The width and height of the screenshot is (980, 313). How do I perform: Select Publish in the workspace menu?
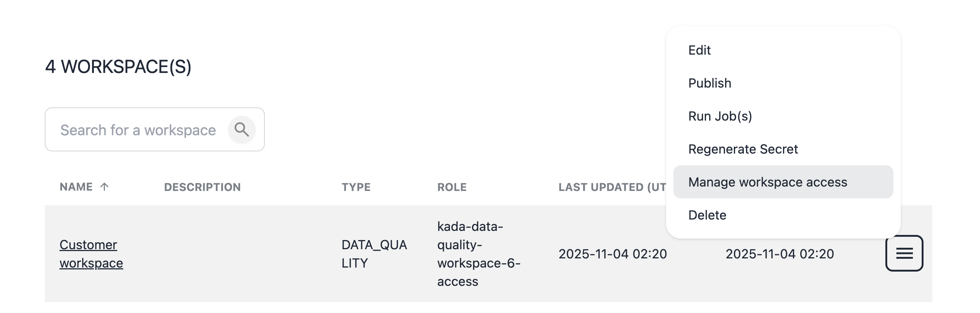coord(710,83)
